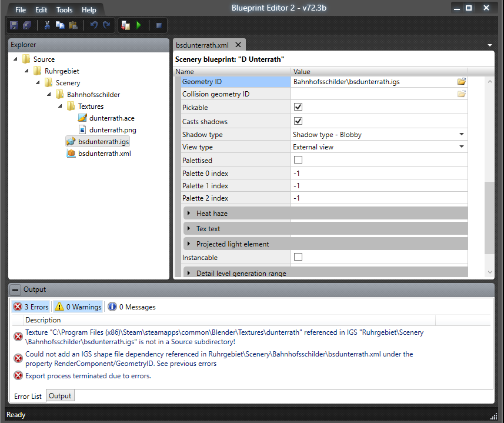Collapse the Bahnhofsschilder folder in Explorer

pyautogui.click(x=49, y=94)
